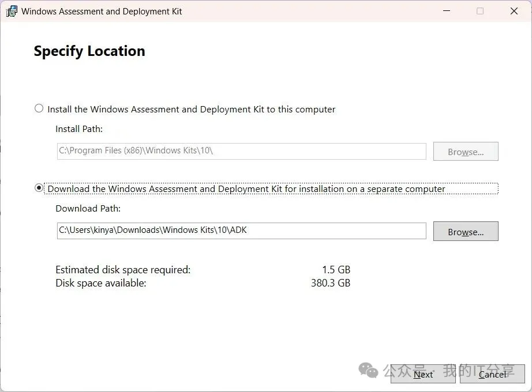The height and width of the screenshot is (392, 532).
Task: Click the Install Path text field
Action: click(x=241, y=151)
